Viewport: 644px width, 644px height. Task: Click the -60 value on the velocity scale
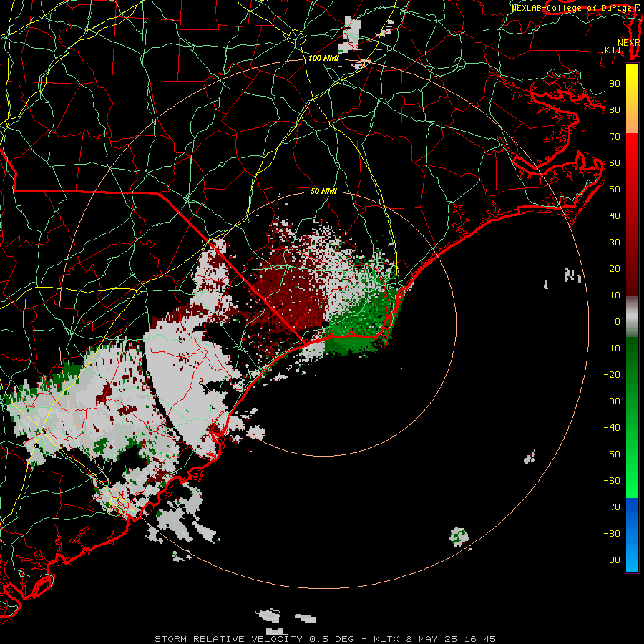click(612, 481)
